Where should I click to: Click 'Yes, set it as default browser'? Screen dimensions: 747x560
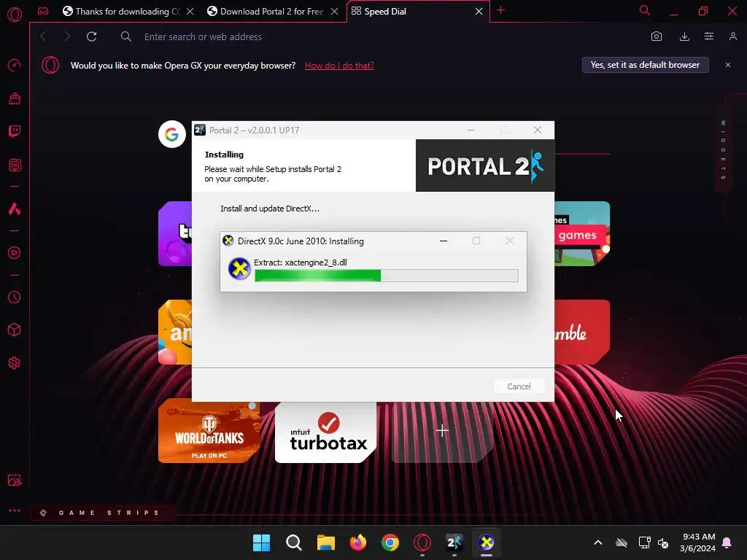[x=645, y=65]
